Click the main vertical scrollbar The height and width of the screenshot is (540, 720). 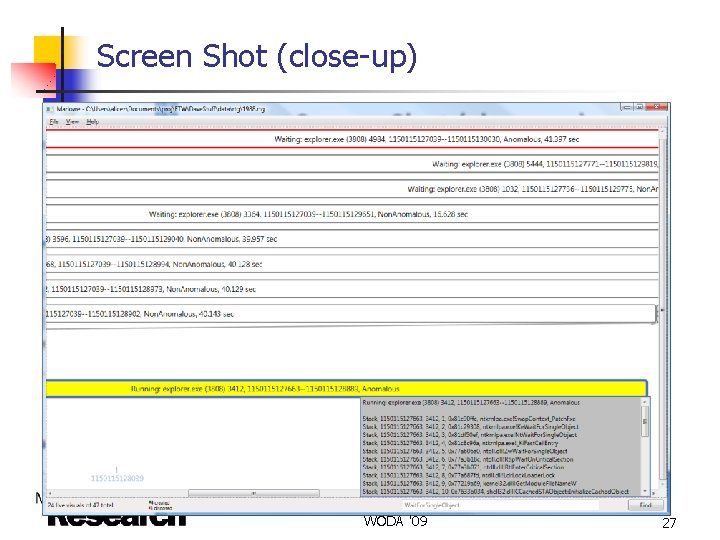click(x=662, y=308)
